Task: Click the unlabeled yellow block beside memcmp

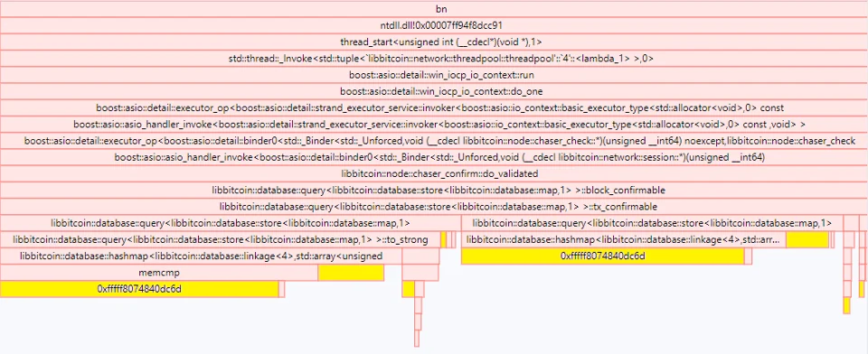Action: pos(351,274)
